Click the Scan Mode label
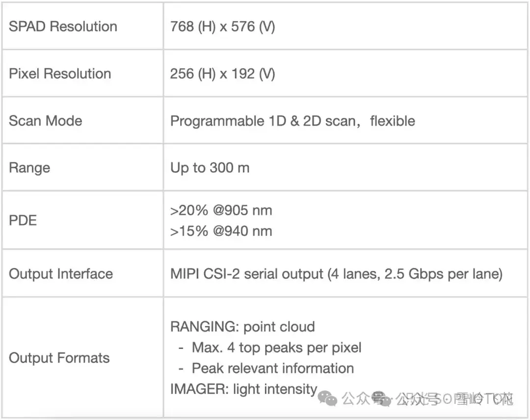 [45, 121]
